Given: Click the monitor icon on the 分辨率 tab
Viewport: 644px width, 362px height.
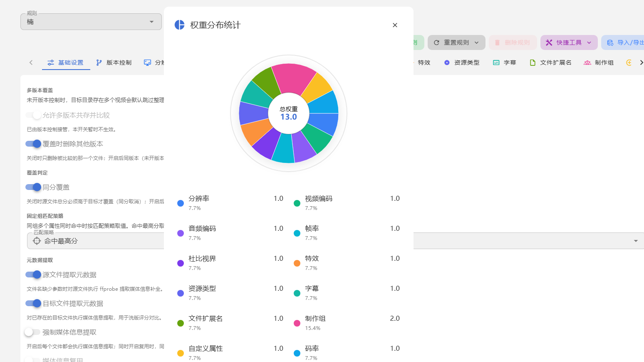Looking at the screenshot, I should click(x=147, y=62).
